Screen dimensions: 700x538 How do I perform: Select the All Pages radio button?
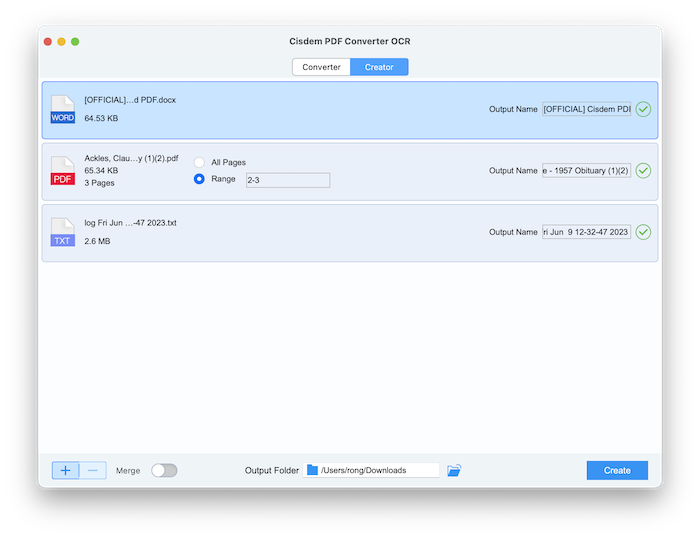click(199, 162)
